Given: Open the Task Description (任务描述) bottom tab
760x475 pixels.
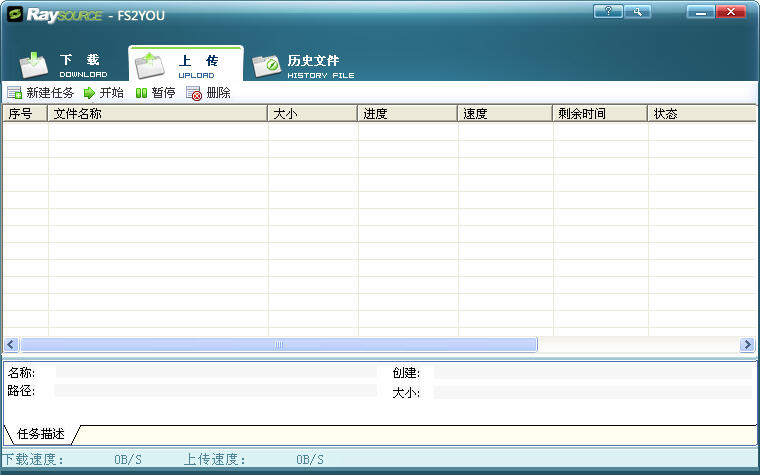Looking at the screenshot, I should (x=41, y=434).
